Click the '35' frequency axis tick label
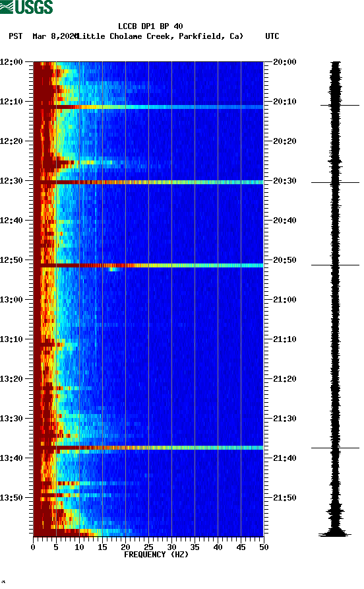364x589 pixels. 195,547
